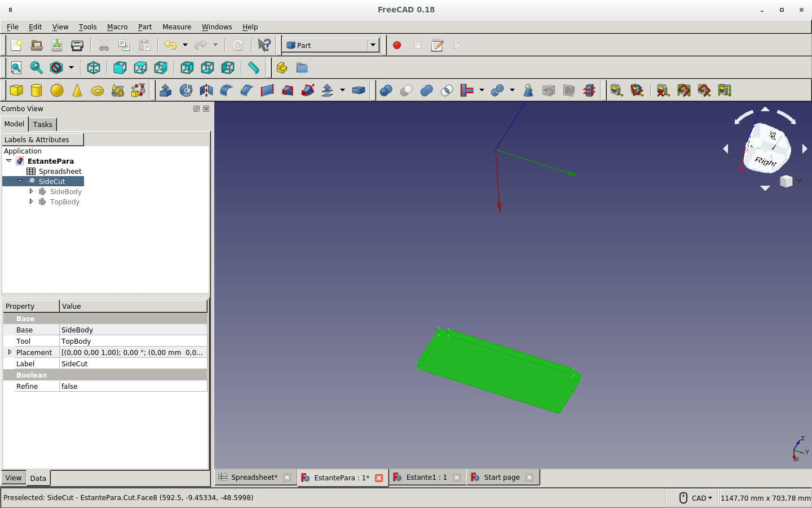Create a cube primitive icon
The image size is (812, 508).
[x=16, y=90]
